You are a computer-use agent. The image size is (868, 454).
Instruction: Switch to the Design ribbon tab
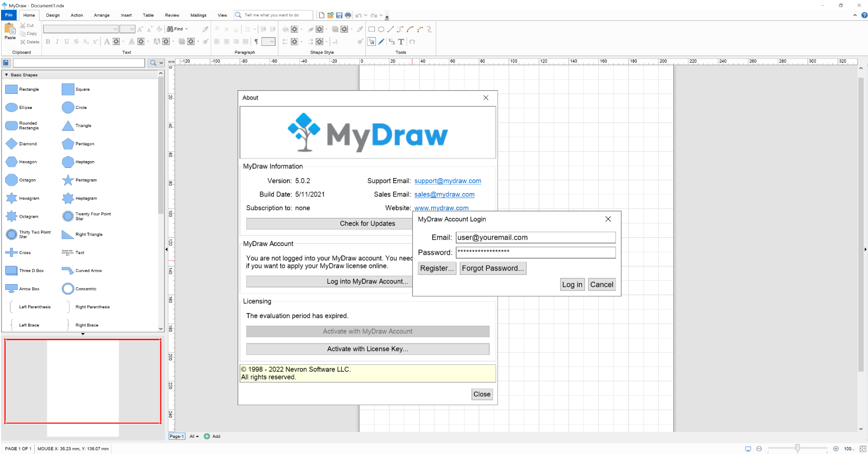coord(53,15)
